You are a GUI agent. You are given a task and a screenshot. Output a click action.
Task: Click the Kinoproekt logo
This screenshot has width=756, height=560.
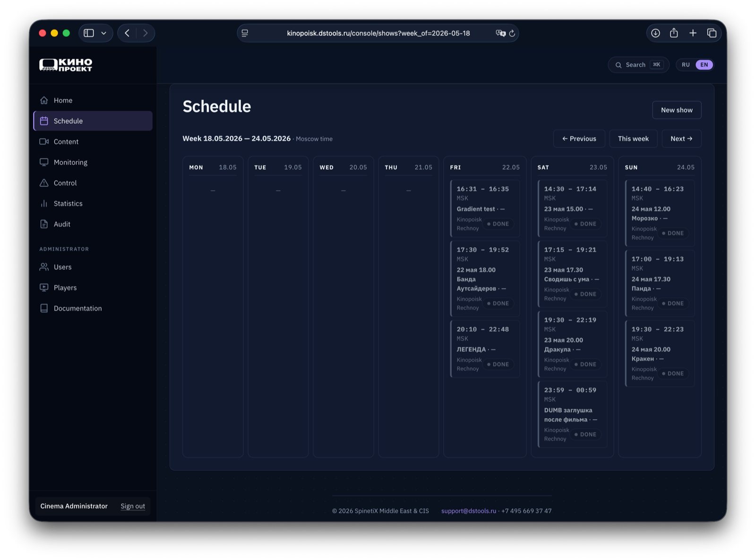coord(66,65)
